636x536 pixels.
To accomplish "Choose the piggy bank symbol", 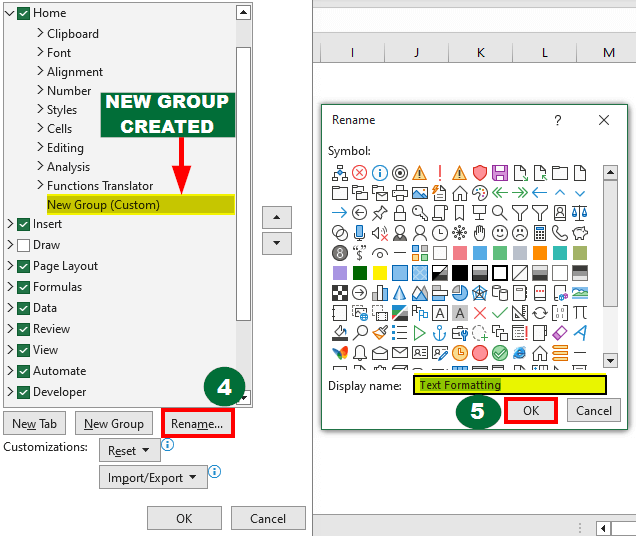I will click(x=580, y=233).
